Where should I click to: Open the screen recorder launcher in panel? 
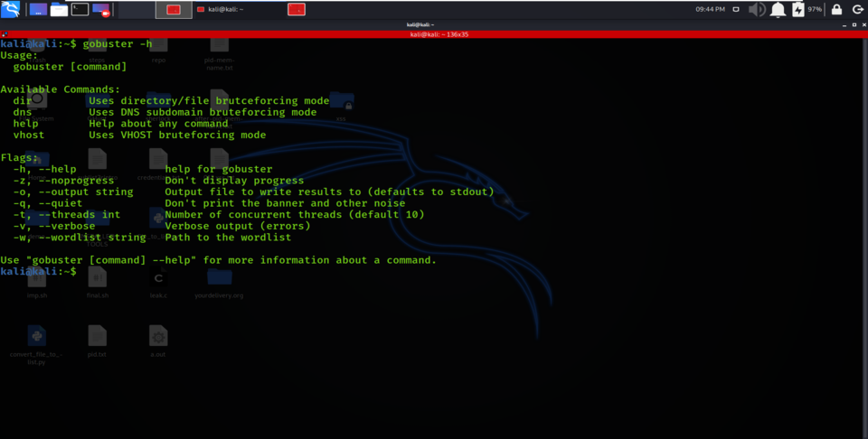pos(100,9)
